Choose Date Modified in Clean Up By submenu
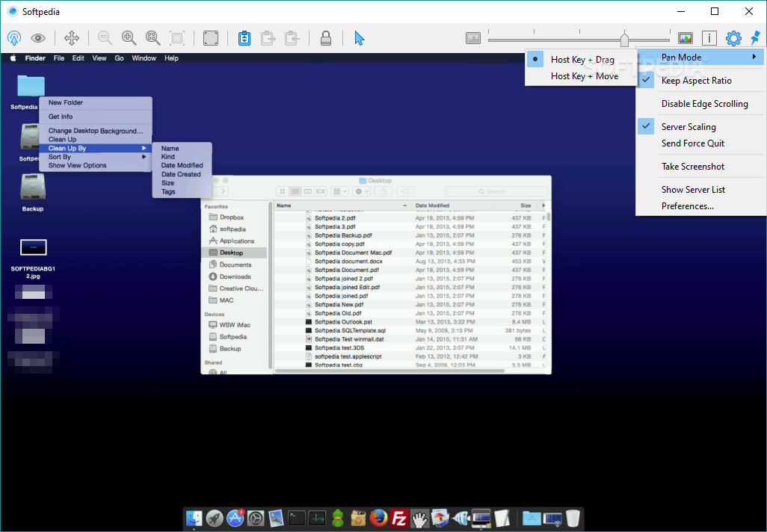The width and height of the screenshot is (767, 532). tap(182, 166)
